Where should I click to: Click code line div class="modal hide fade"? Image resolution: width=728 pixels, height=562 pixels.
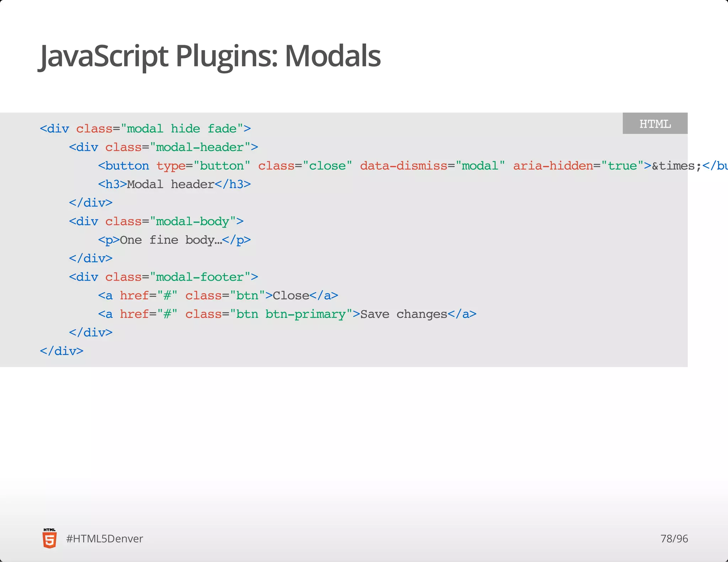pyautogui.click(x=145, y=128)
